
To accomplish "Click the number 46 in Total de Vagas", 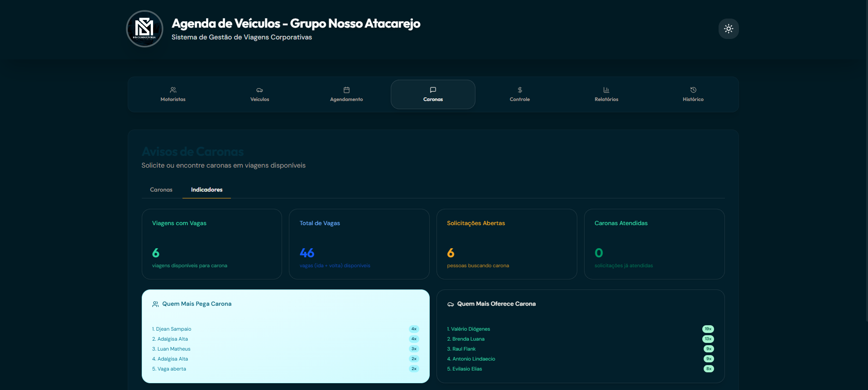I will (307, 253).
